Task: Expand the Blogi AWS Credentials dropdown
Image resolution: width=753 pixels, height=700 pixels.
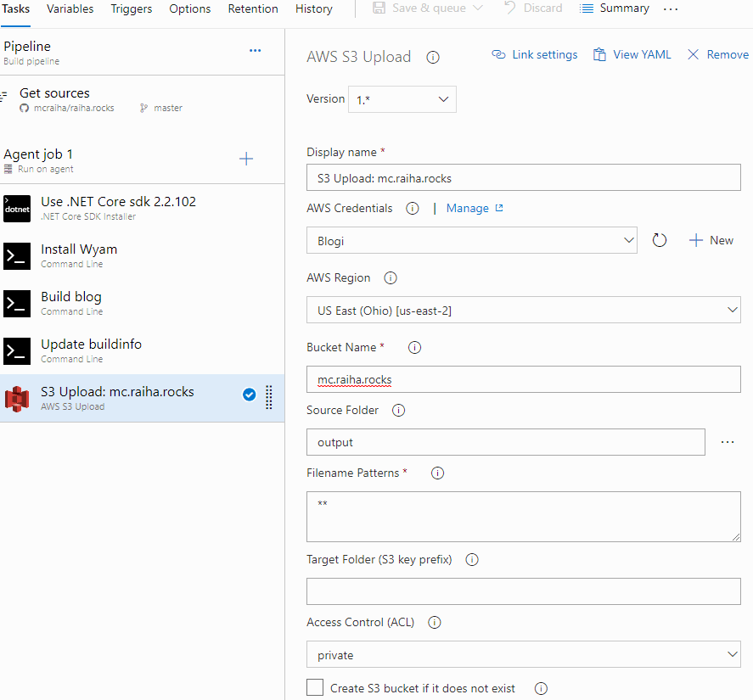Action: [x=472, y=240]
